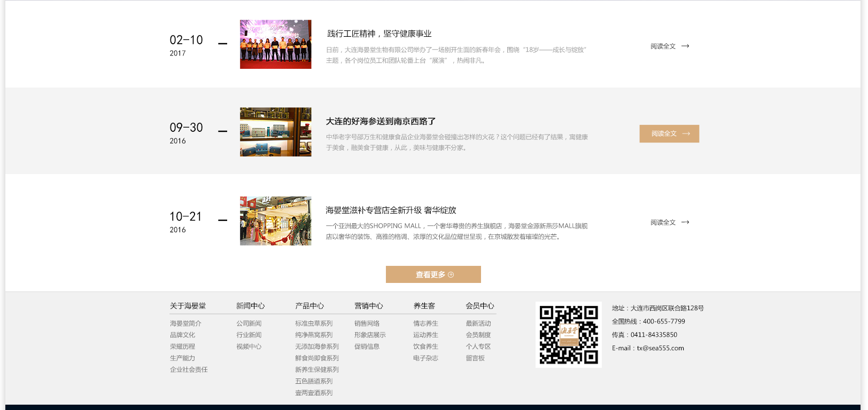Select 无添加海参系列 product link
Screen dimensions: 868x410
317,346
